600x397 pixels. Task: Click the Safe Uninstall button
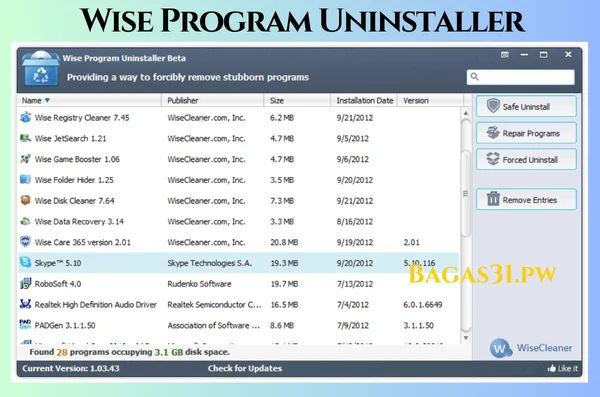(526, 106)
